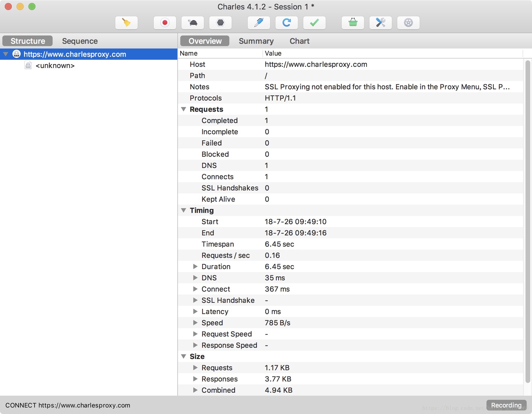Expand the timing DNS 35 ms row
This screenshot has width=532, height=414.
195,278
